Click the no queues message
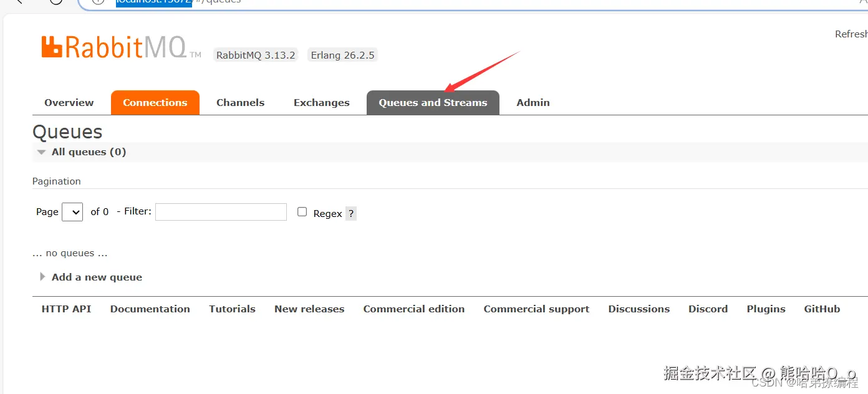This screenshot has width=868, height=394. tap(70, 253)
